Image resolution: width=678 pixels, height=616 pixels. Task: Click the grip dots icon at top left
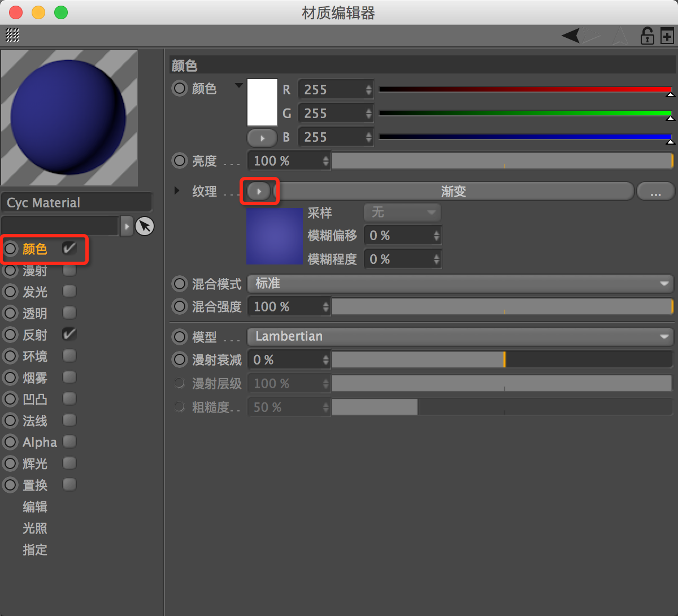tap(12, 36)
